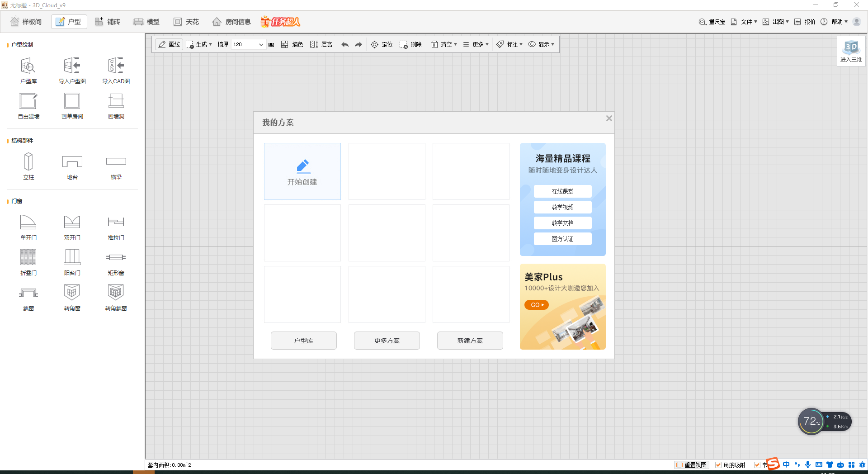Close the 我的方案 dialog
This screenshot has height=474, width=868.
[x=609, y=118]
